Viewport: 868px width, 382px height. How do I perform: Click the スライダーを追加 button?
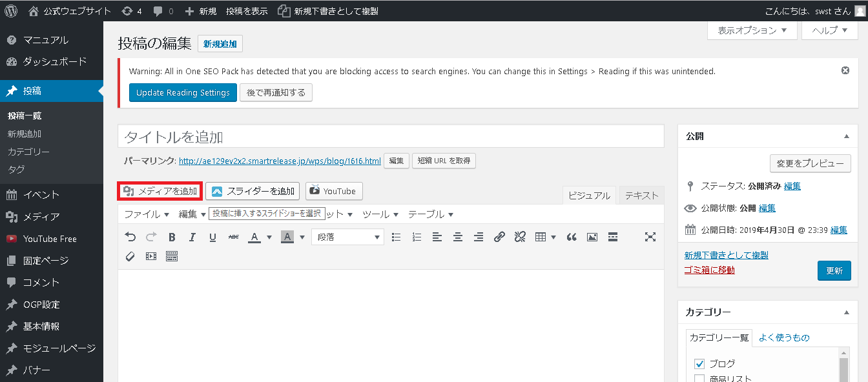[x=253, y=191]
